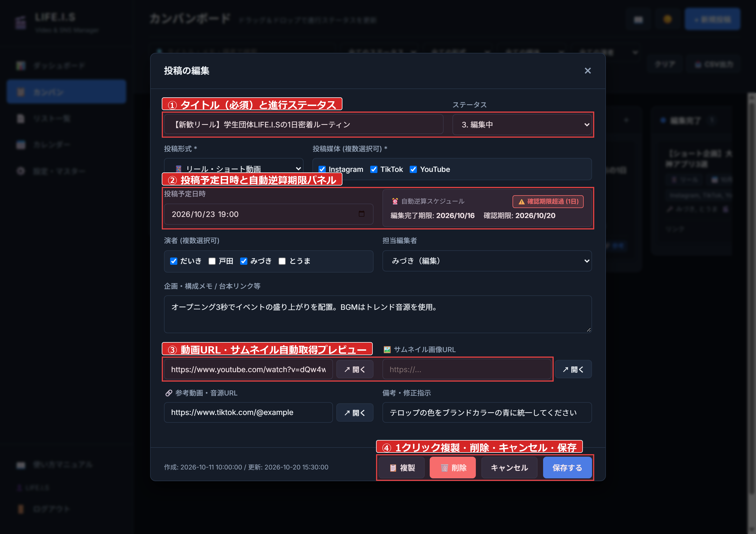The image size is (756, 534).
Task: Click the picture icon beside サムネイル画像URL
Action: point(387,350)
